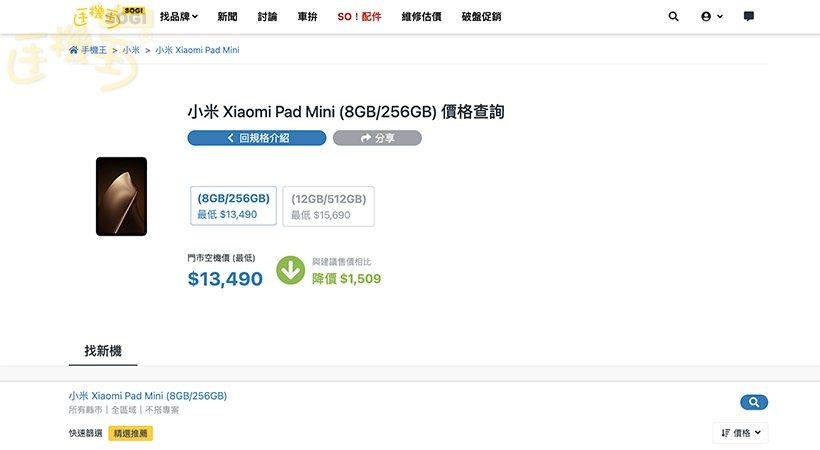The width and height of the screenshot is (820, 450).
Task: Open the 小米 breadcrumb link
Action: click(131, 50)
